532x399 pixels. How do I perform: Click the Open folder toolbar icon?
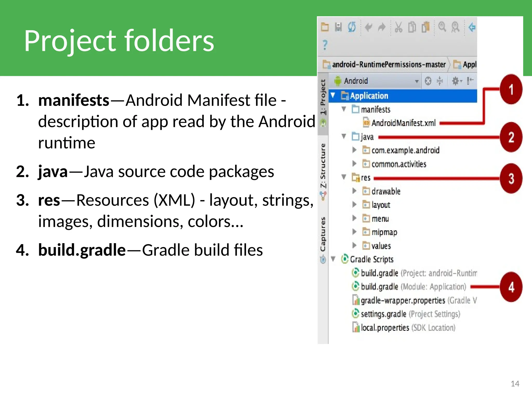tap(325, 27)
